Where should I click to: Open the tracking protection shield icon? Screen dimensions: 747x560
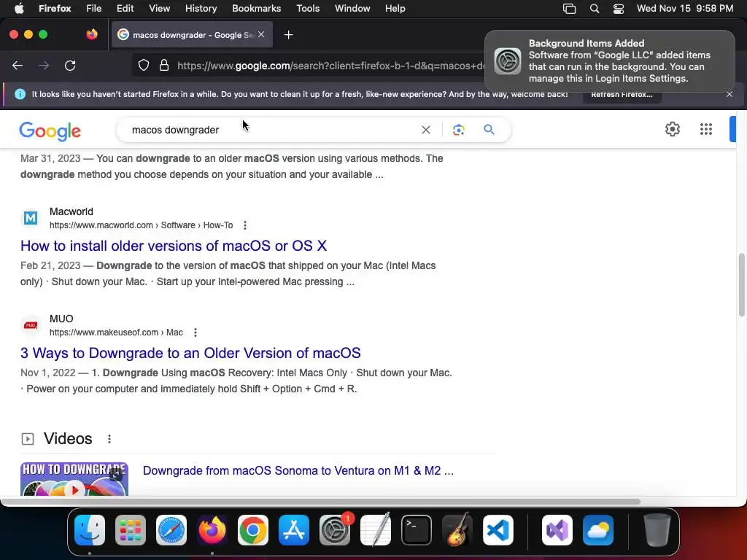point(144,65)
